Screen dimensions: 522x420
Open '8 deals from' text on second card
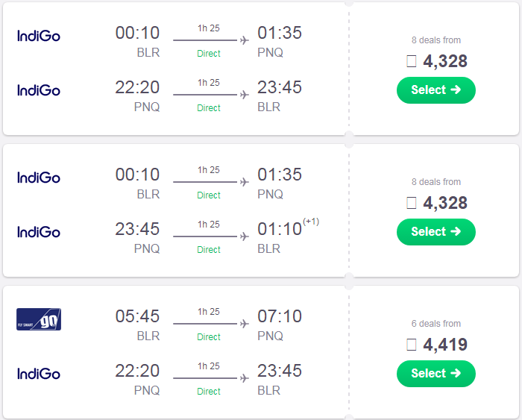pos(435,182)
